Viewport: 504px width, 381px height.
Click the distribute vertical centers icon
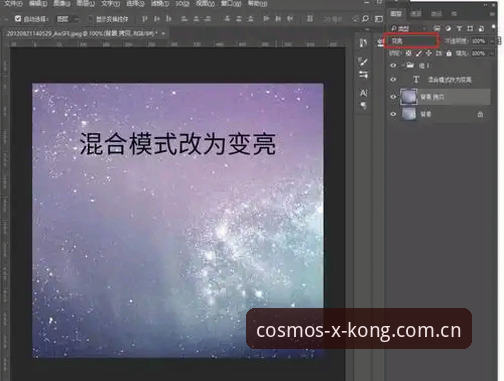tap(239, 19)
